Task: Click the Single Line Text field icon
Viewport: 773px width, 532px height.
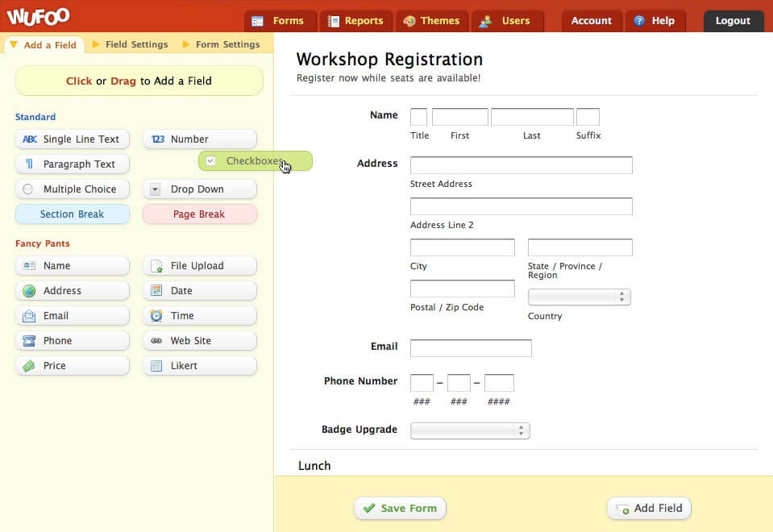Action: (x=30, y=139)
